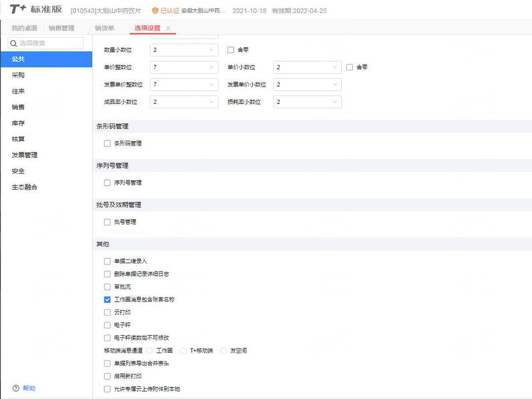
Task: Click account name [010543]大别山中药饮片
Action: point(106,11)
